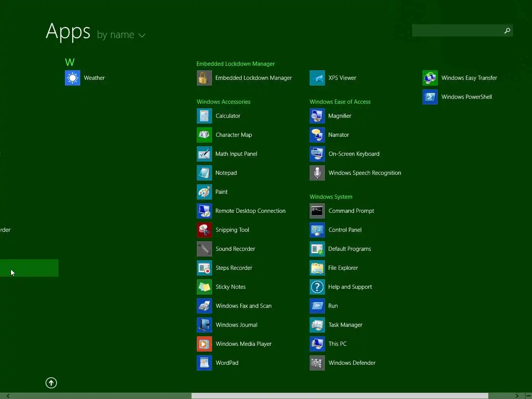
Task: Click the 'W' letter group header
Action: (x=70, y=62)
